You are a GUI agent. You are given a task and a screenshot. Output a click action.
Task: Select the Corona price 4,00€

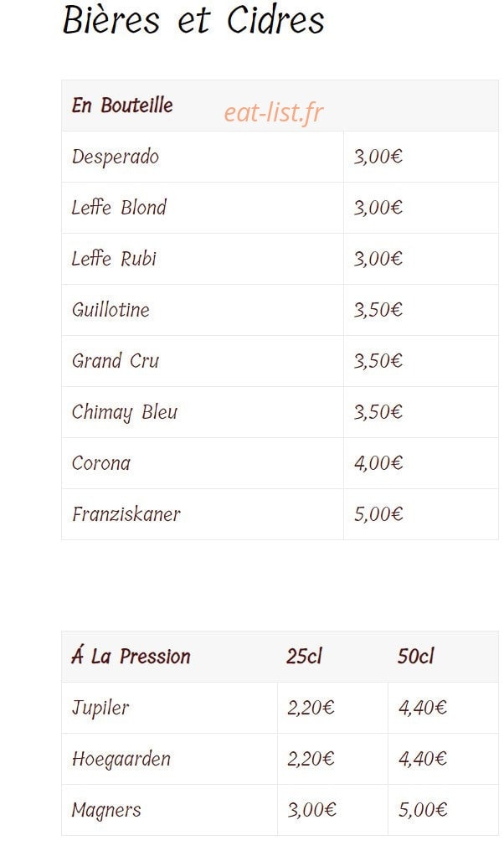(378, 463)
